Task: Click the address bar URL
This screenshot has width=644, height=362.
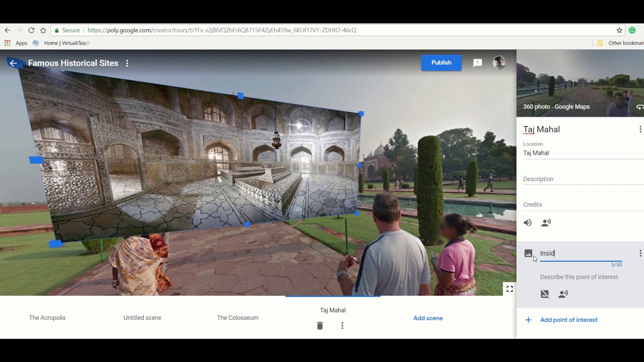Action: 221,30
